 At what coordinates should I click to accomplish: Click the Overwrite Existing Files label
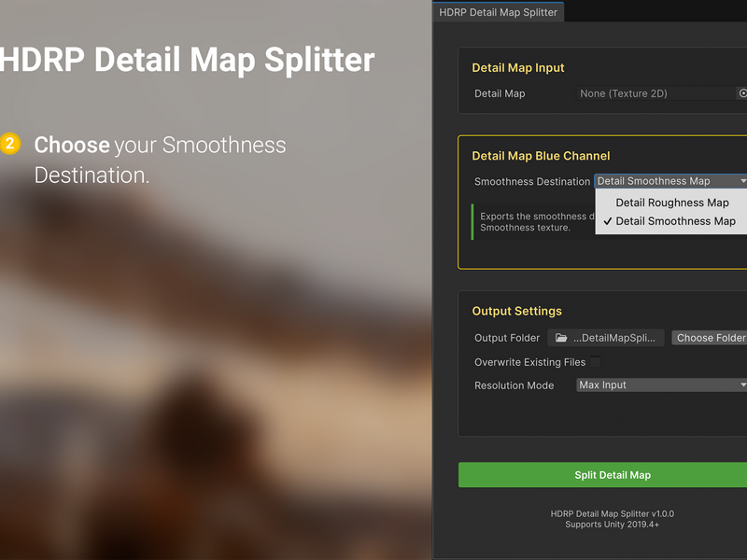529,362
